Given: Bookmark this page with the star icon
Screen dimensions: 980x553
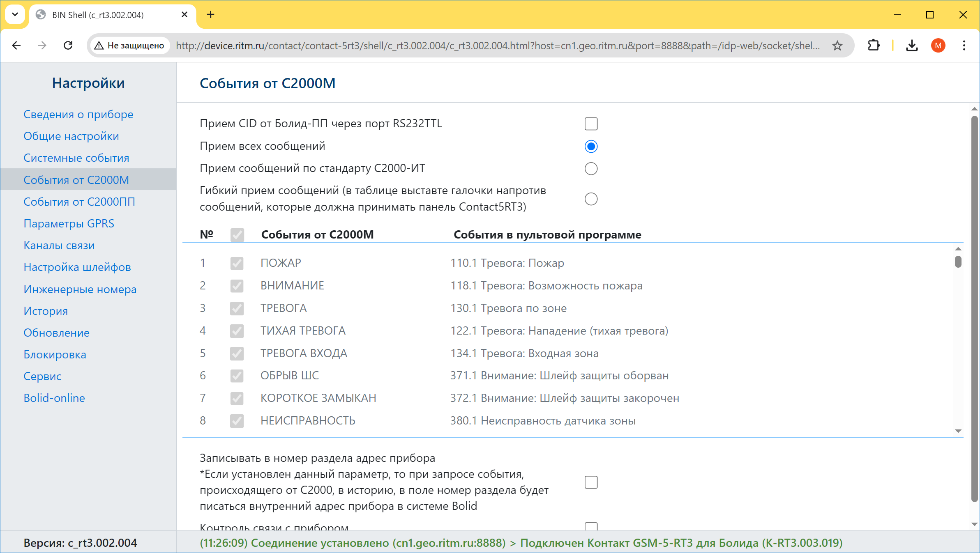Looking at the screenshot, I should pos(837,46).
